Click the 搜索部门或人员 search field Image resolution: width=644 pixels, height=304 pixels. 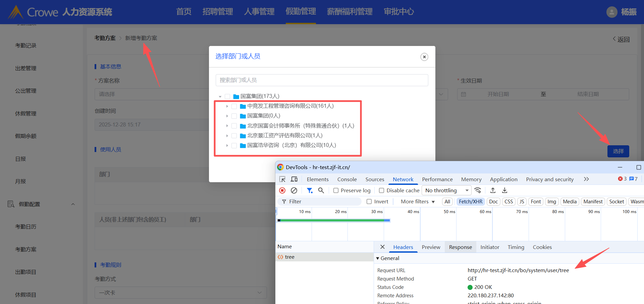point(322,80)
